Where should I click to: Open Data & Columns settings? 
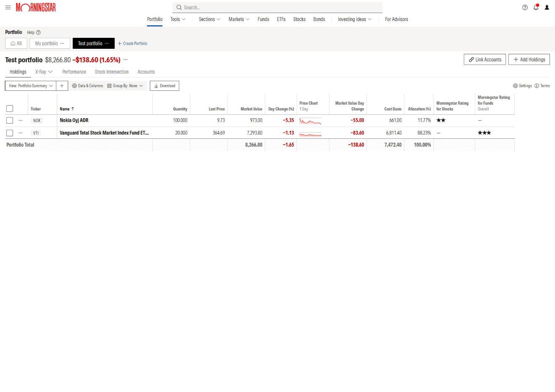click(x=88, y=86)
